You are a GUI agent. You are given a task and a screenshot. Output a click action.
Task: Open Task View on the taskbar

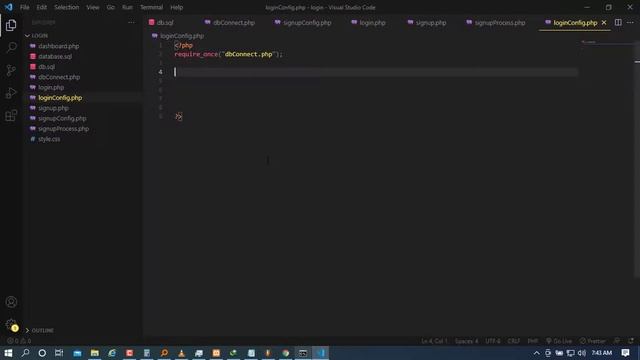click(x=59, y=353)
